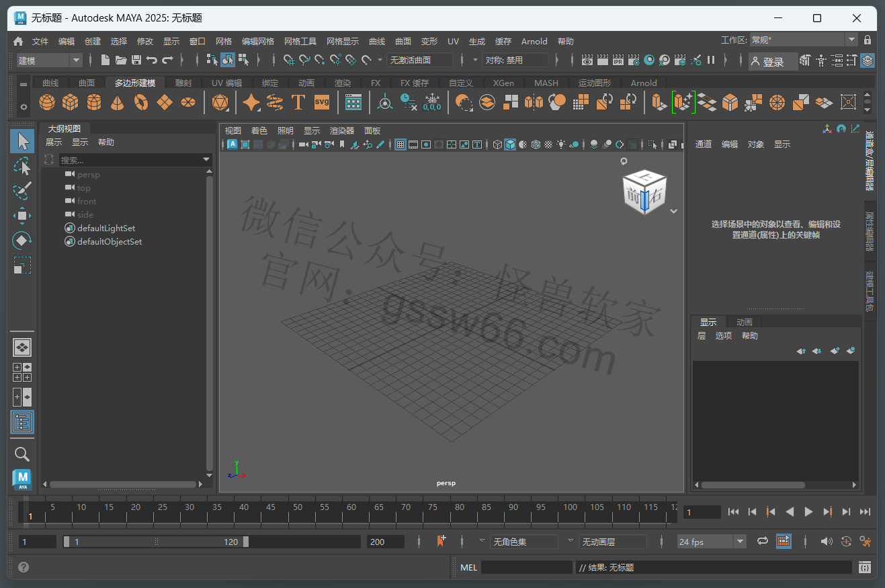Click the new scene file icon

pos(106,60)
